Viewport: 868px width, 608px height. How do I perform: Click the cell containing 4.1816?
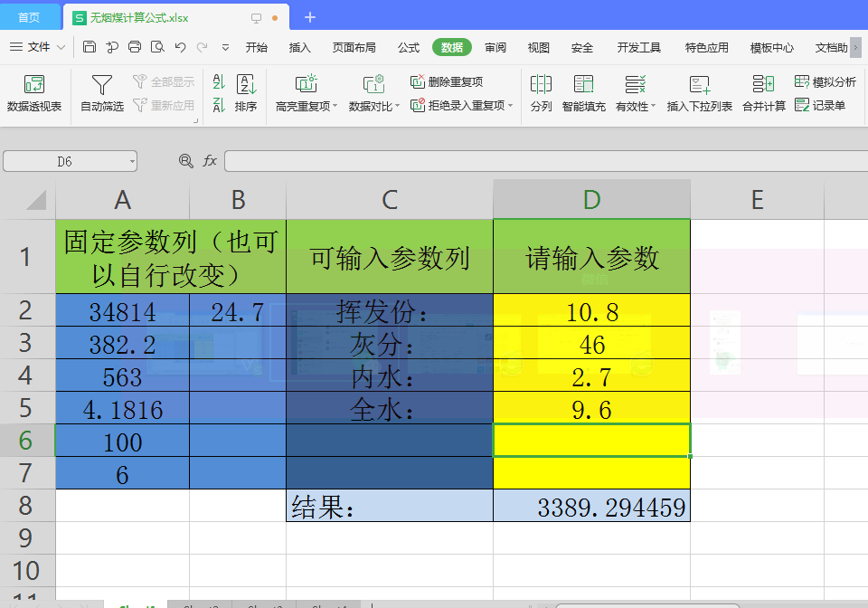click(x=122, y=409)
